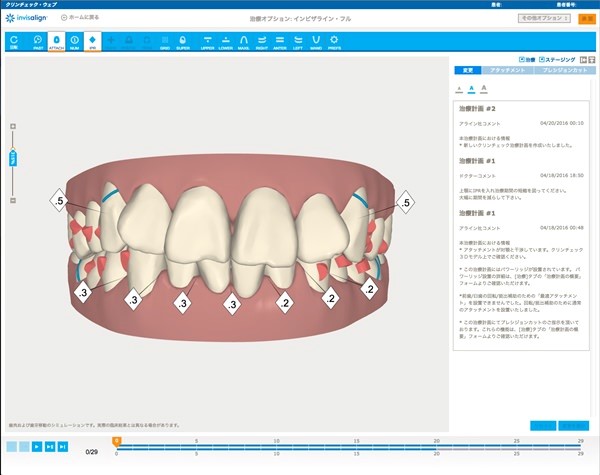
Task: Click the ホームに戻る link
Action: click(x=80, y=19)
